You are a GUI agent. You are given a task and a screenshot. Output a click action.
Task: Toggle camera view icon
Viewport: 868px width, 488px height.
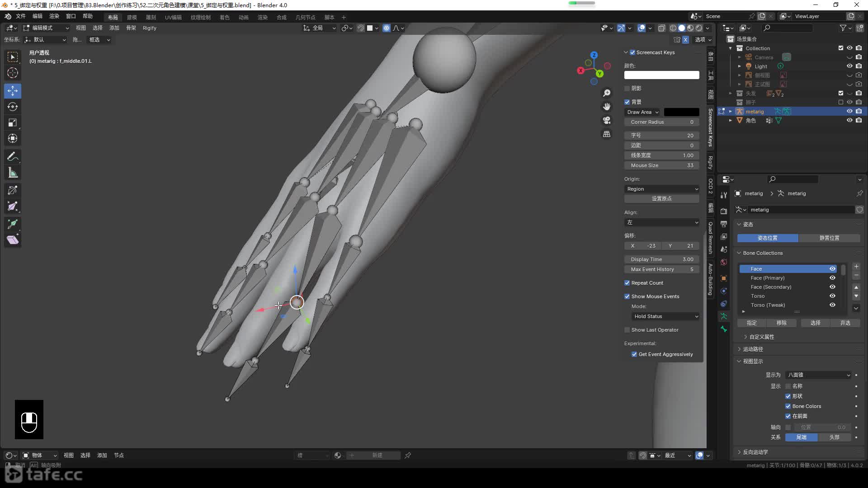(607, 120)
